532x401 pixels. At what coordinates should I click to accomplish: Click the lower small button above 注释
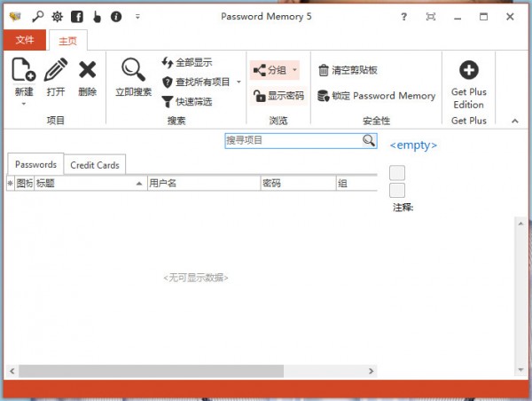pyautogui.click(x=397, y=190)
